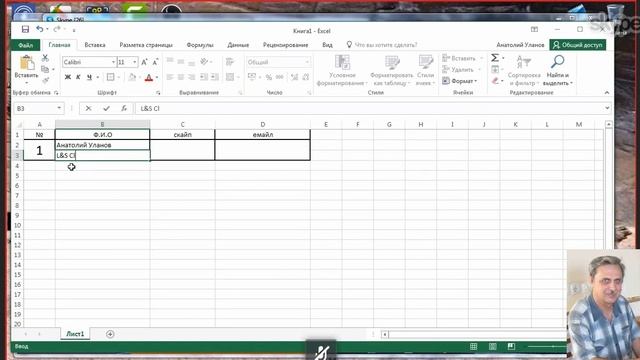
Task: Open the Файл tab
Action: pyautogui.click(x=25, y=45)
